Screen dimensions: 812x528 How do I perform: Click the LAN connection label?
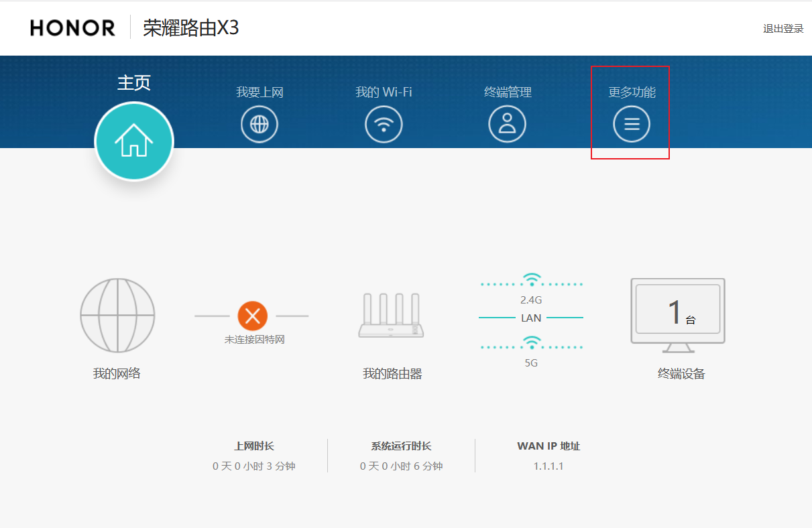point(531,318)
